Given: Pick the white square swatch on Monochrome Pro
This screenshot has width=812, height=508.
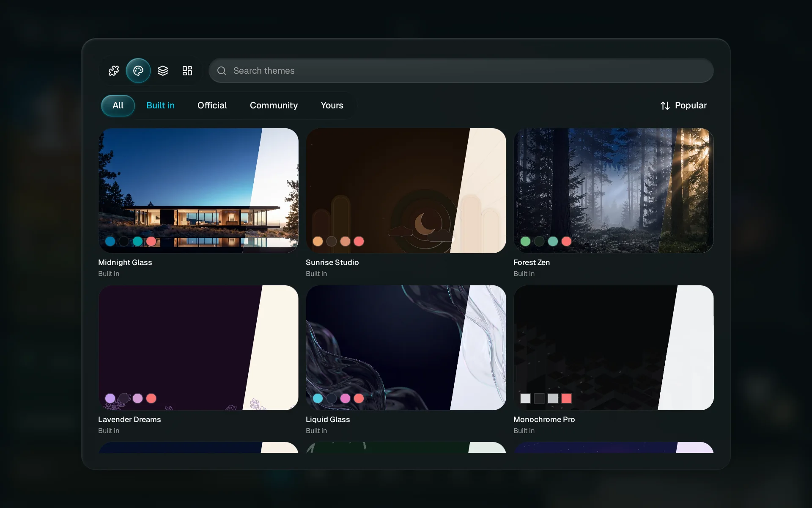Looking at the screenshot, I should tap(525, 398).
